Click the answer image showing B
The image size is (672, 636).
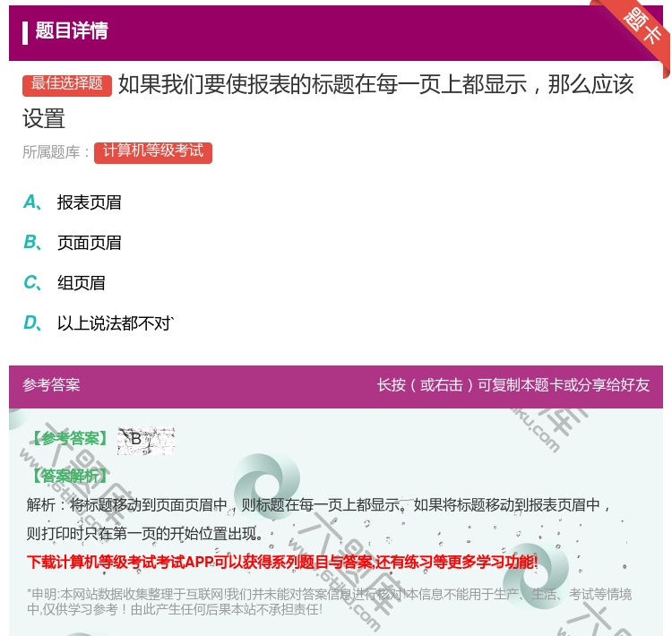pyautogui.click(x=146, y=441)
